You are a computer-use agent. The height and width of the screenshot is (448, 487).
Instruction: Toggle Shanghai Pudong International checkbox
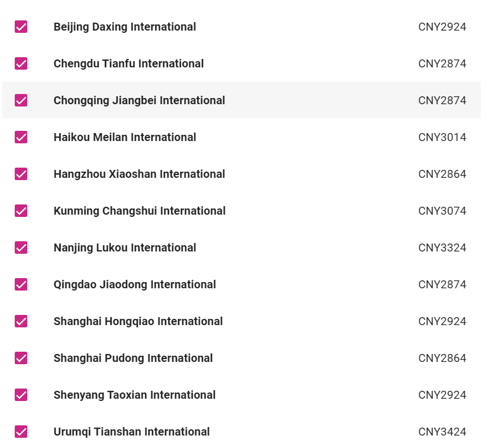(21, 358)
